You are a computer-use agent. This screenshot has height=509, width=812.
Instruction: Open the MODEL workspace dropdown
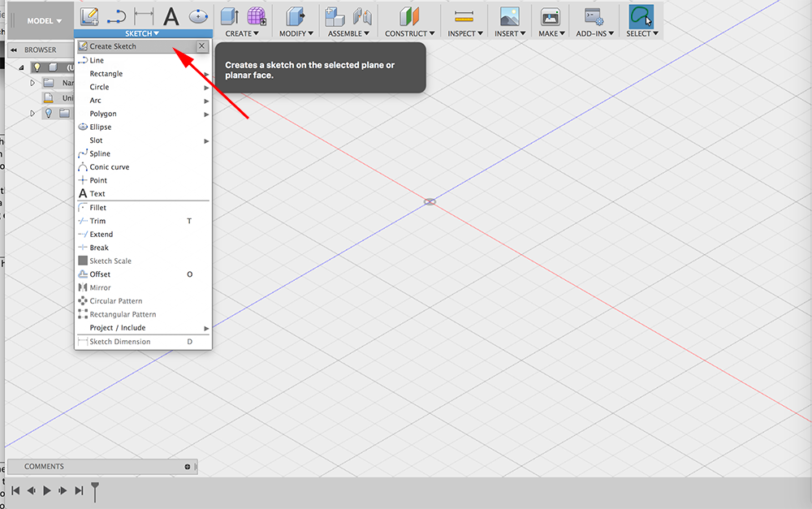(44, 21)
